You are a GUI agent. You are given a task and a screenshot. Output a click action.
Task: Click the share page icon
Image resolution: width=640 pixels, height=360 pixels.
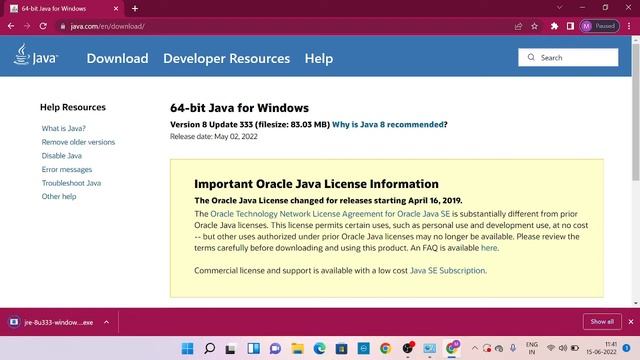point(518,26)
